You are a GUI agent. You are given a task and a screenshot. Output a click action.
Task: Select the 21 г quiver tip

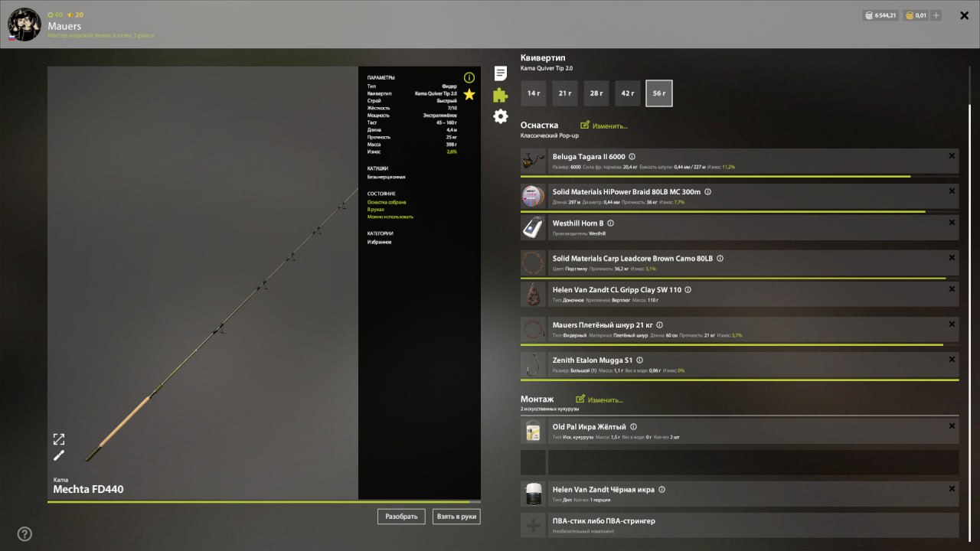pos(565,93)
